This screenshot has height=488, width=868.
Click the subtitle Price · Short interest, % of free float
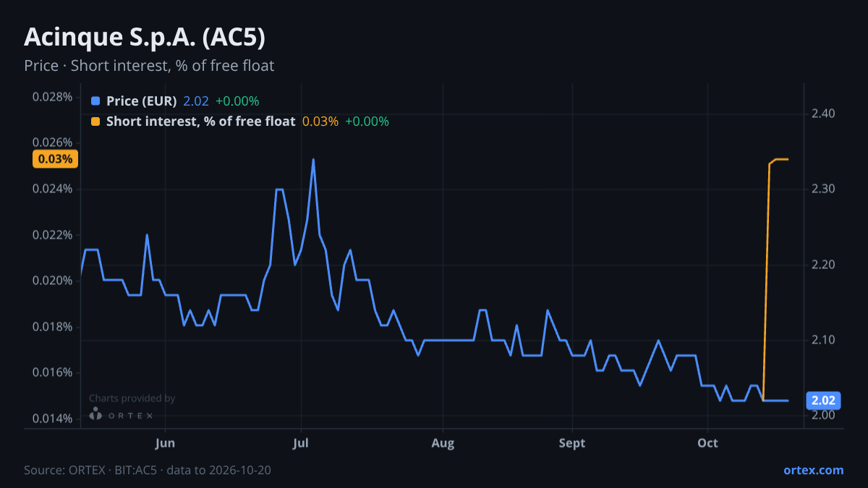point(149,66)
